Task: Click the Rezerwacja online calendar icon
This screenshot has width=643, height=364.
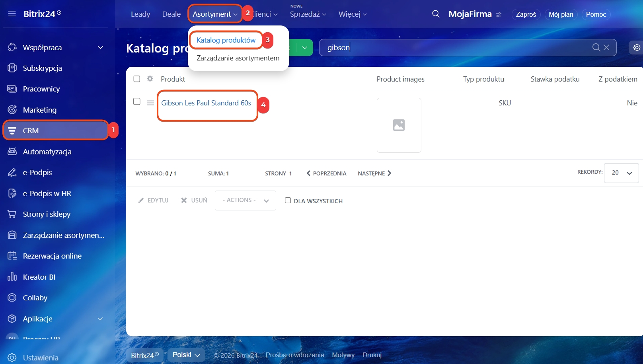Action: click(x=12, y=256)
